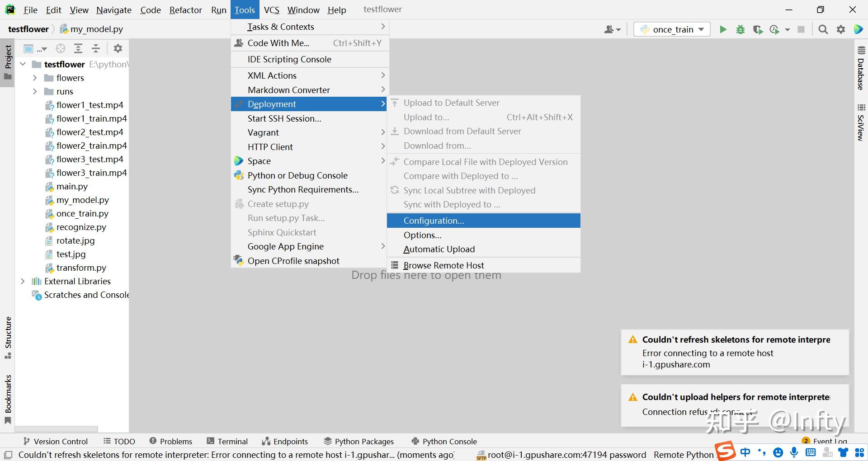Open the Problems tool tab

pyautogui.click(x=170, y=442)
